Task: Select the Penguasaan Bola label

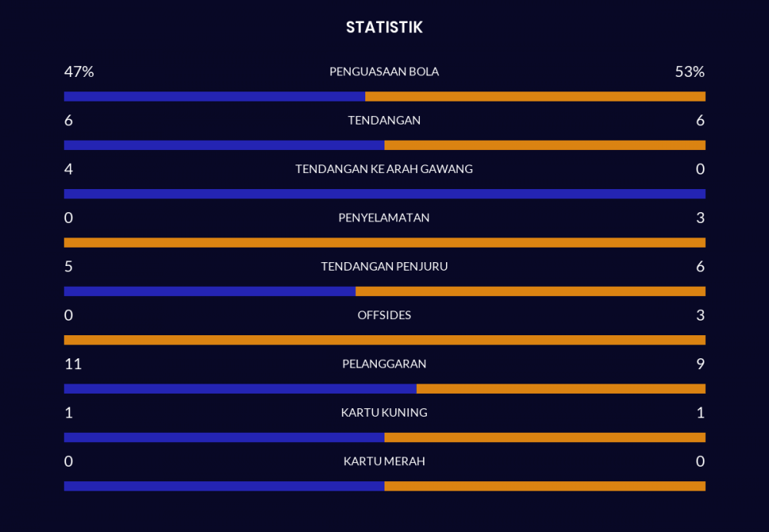Action: pyautogui.click(x=384, y=71)
